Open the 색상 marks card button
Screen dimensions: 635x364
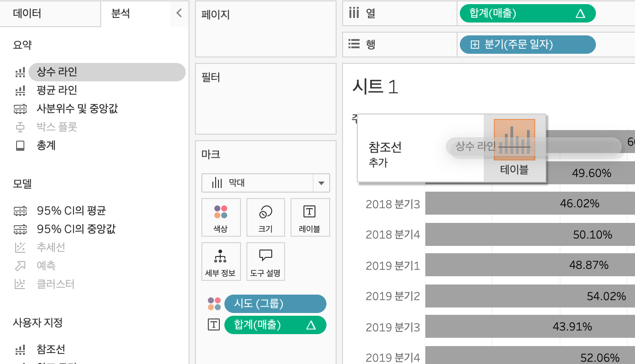[x=221, y=217]
